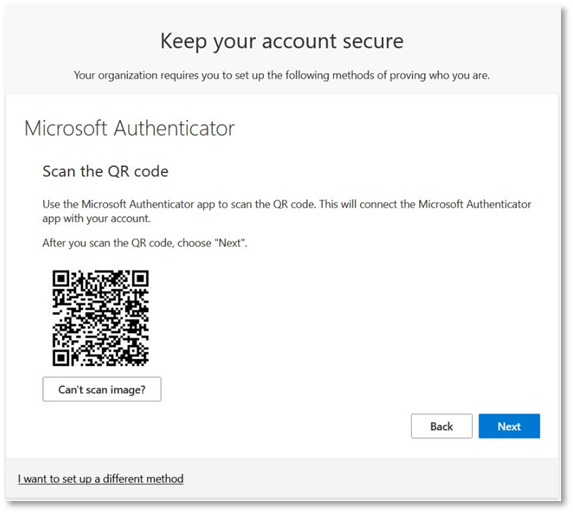Click the quoted "Next" word in instructions
The height and width of the screenshot is (513, 573).
tap(229, 243)
